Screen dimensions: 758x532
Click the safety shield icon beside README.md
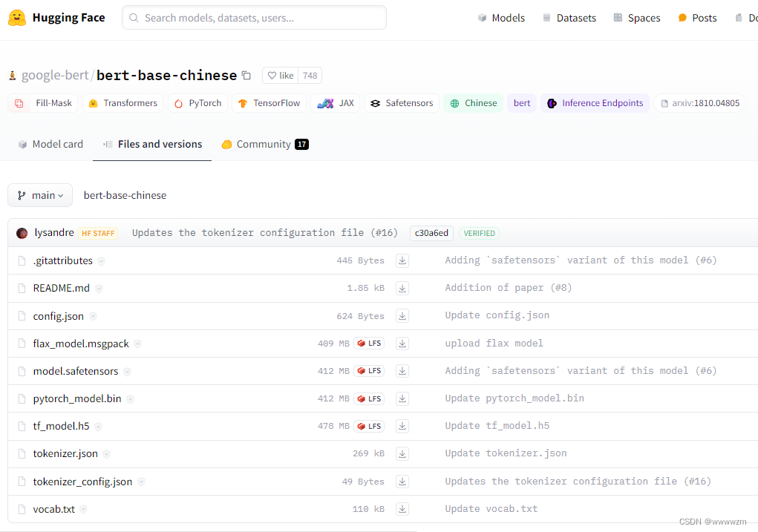coord(99,289)
